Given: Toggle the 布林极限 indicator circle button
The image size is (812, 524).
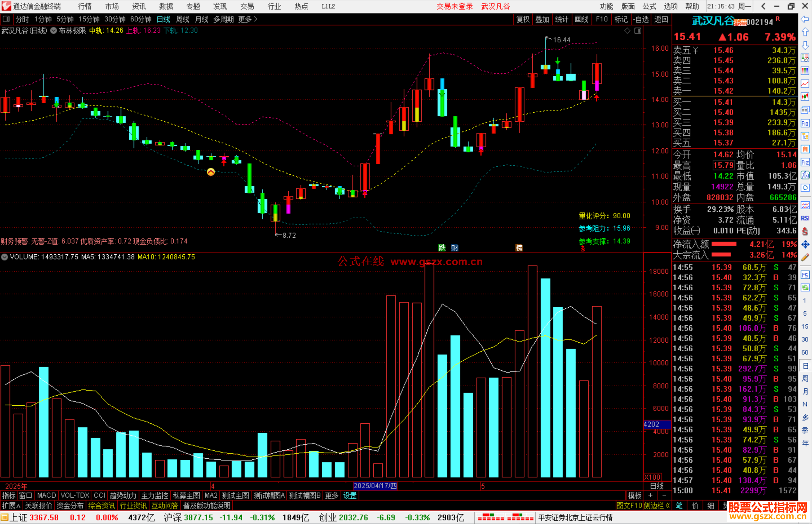Looking at the screenshot, I should click(x=53, y=31).
